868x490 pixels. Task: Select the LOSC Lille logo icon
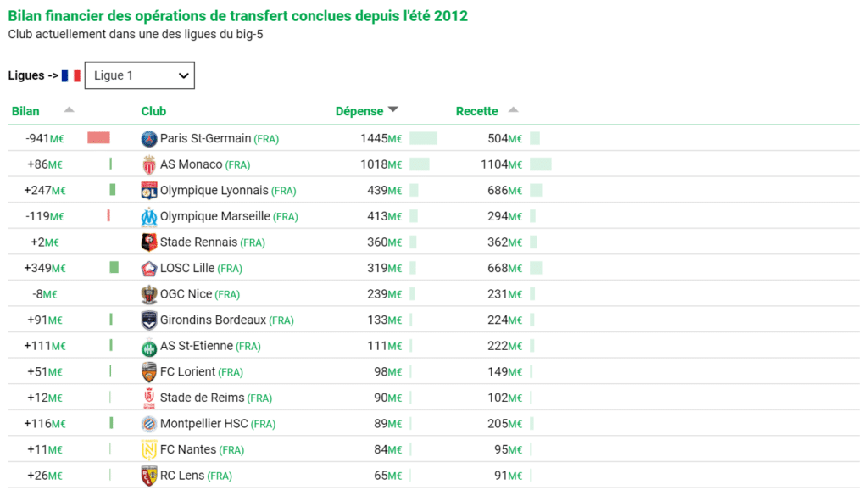[x=149, y=269]
